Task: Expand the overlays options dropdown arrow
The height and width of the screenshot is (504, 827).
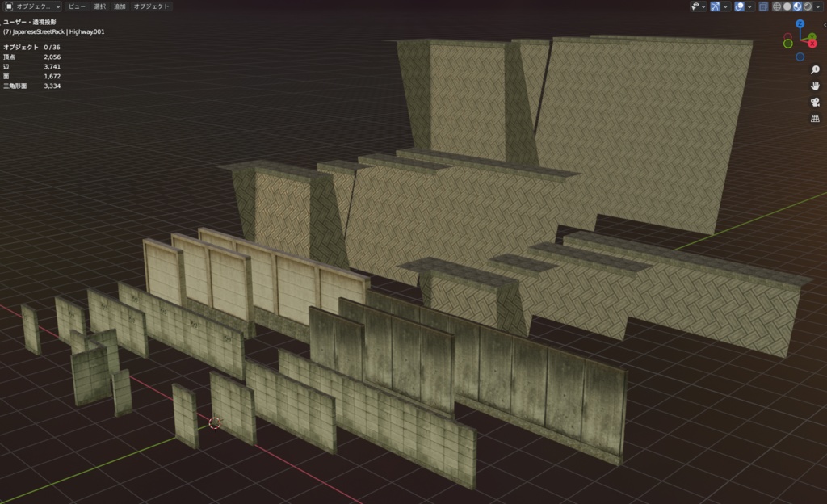Action: click(749, 6)
